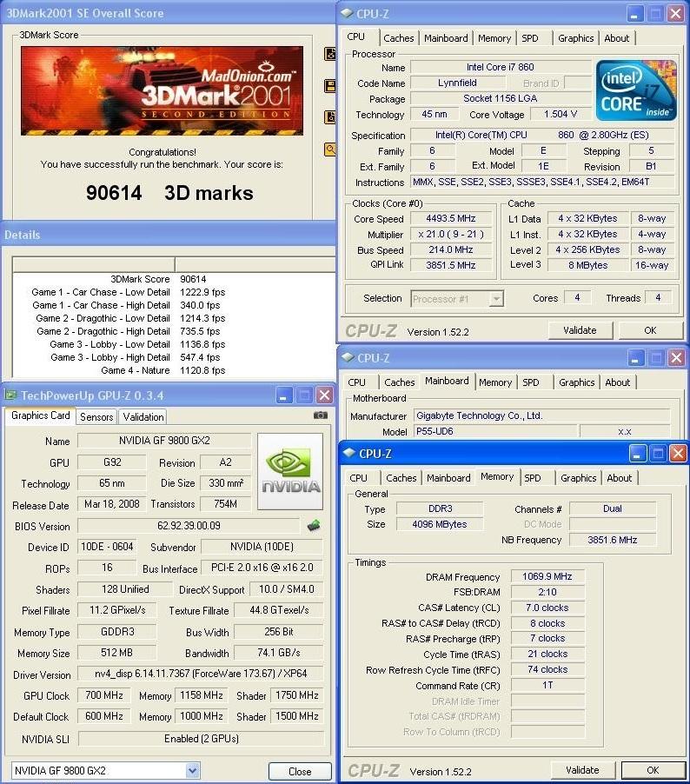Select the 'Game 3 - Lobby - Low Detail' row
The height and width of the screenshot is (784, 690).
(174, 344)
